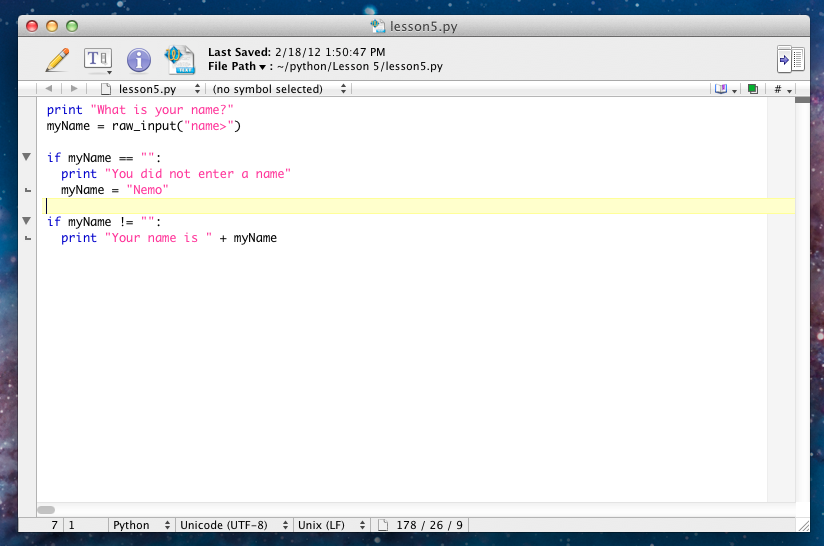Place cursor on the highlighted empty line

(x=418, y=206)
